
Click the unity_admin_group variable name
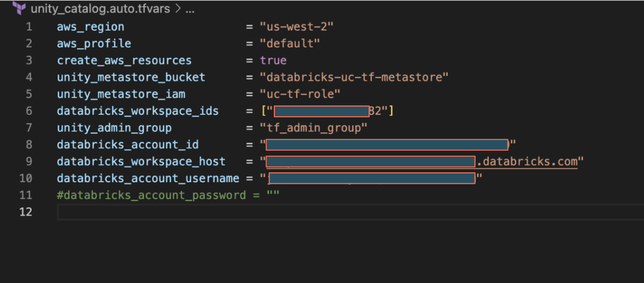pos(114,128)
